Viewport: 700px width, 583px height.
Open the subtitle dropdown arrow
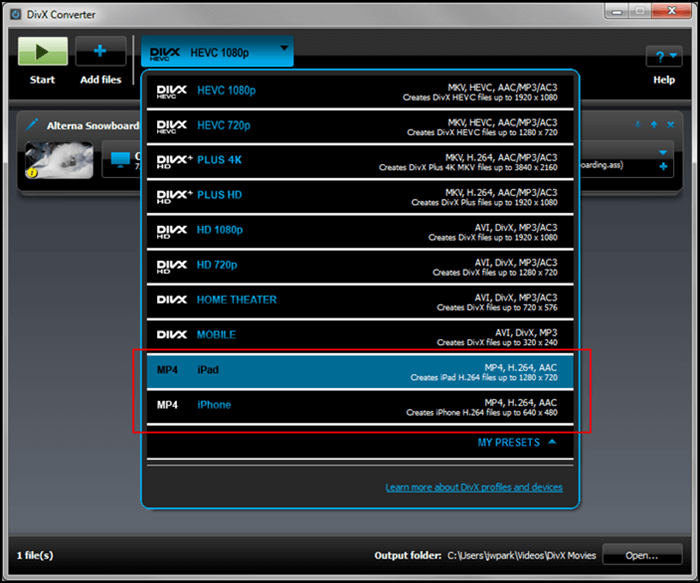tap(663, 153)
